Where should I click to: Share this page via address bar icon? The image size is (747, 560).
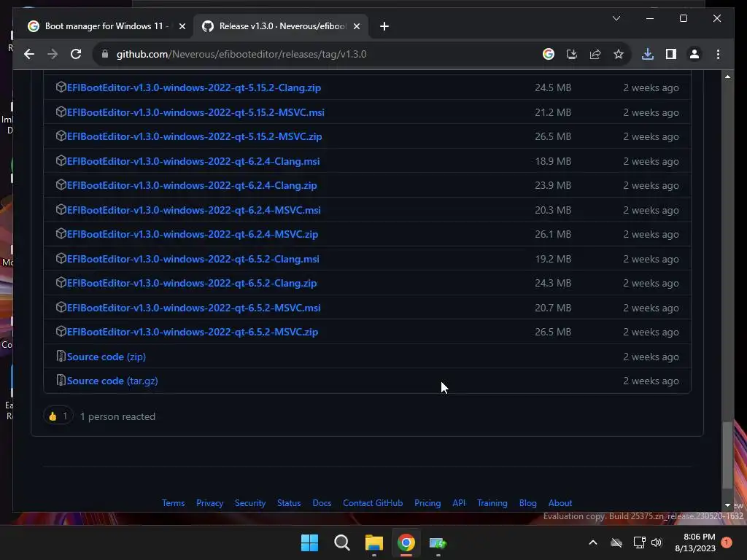595,54
